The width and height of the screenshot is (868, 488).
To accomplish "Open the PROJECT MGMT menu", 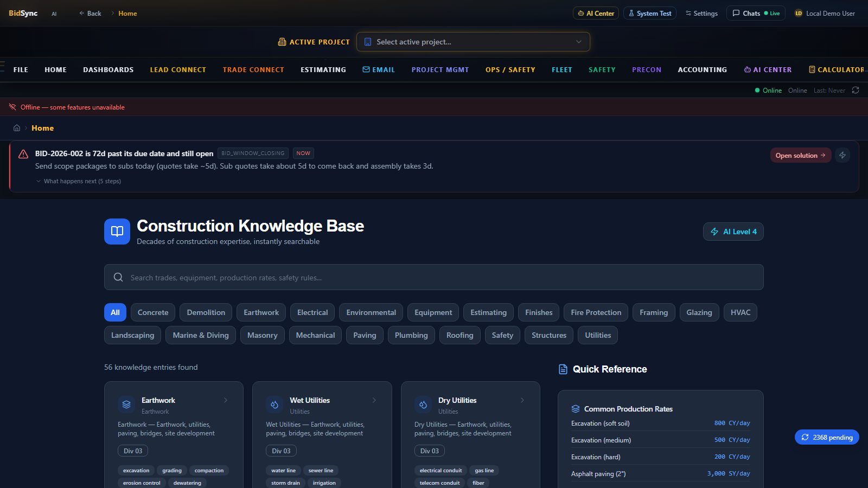I will coord(440,69).
